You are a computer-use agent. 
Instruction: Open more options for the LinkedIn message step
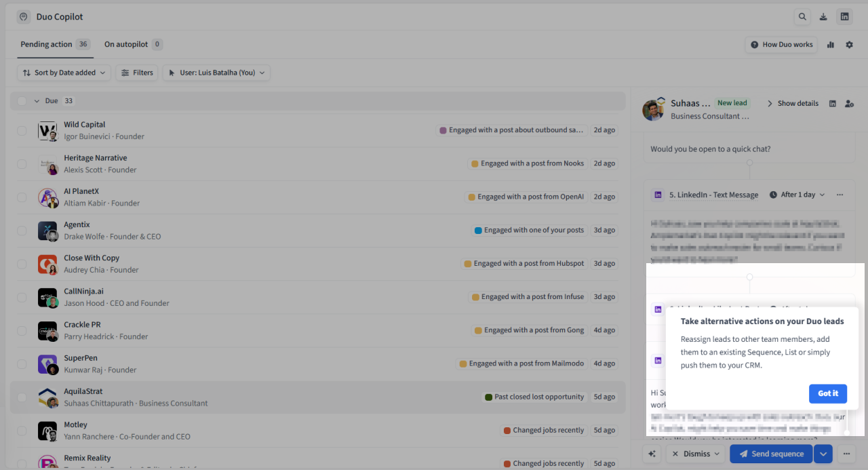840,195
